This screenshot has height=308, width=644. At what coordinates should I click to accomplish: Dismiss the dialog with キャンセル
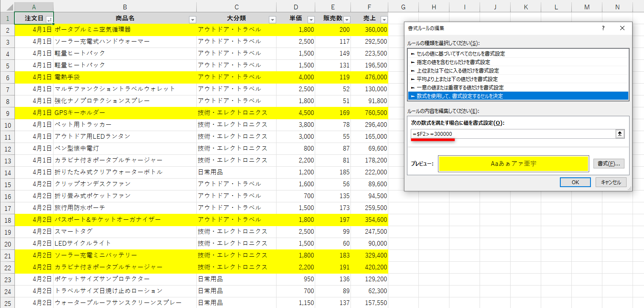point(610,182)
